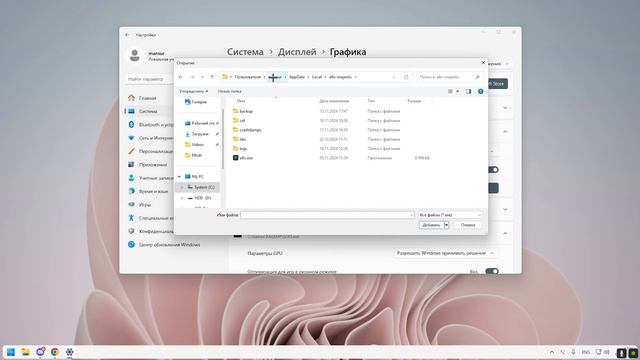Select the HDD (D:) drive
Screen dimensions: 640x360
tap(199, 198)
